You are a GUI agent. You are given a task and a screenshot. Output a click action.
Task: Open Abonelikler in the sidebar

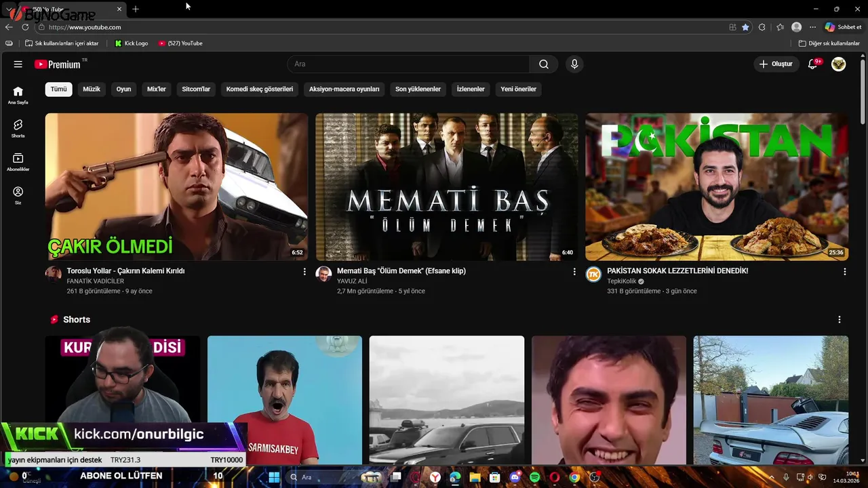tap(18, 161)
